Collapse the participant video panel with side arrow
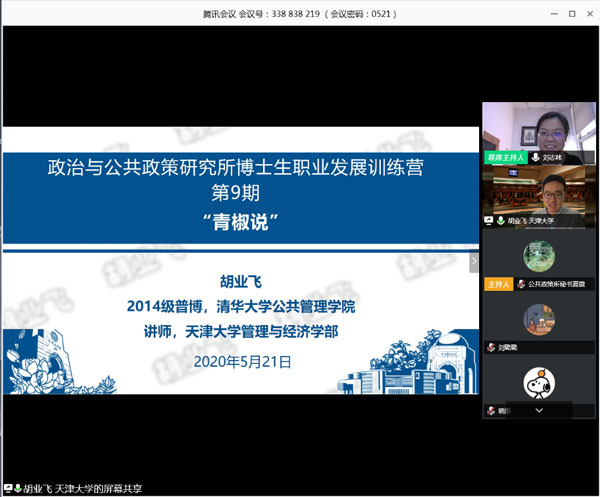Image resolution: width=600 pixels, height=497 pixels. click(475, 261)
